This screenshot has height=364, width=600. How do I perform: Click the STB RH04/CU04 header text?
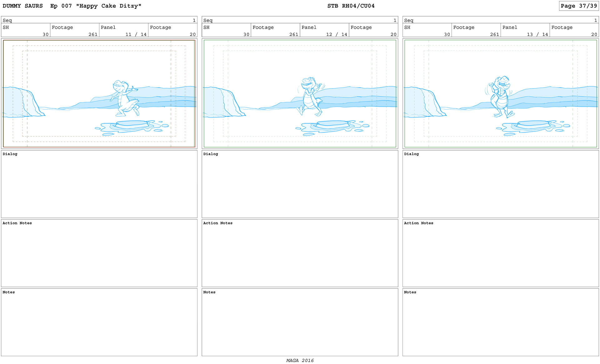[x=351, y=6]
